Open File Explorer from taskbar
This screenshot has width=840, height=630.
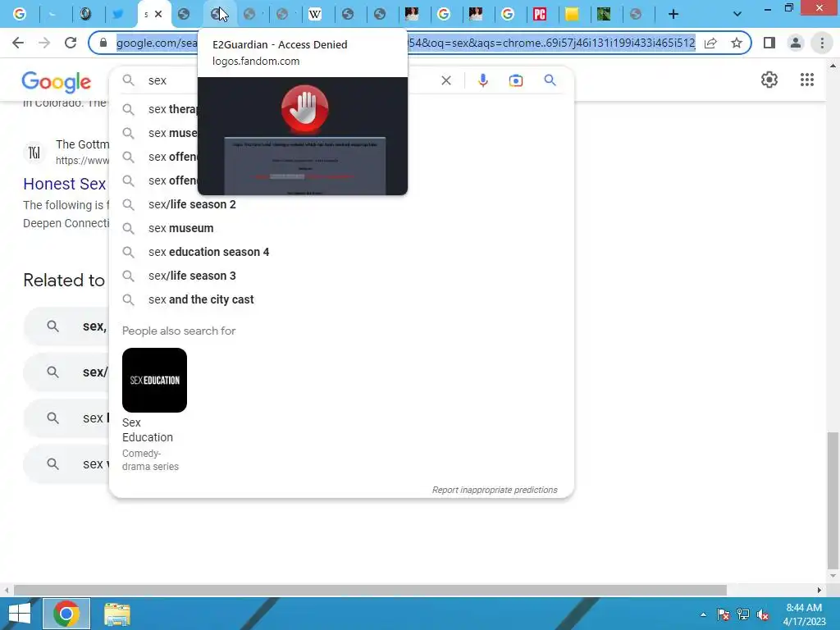[116, 614]
